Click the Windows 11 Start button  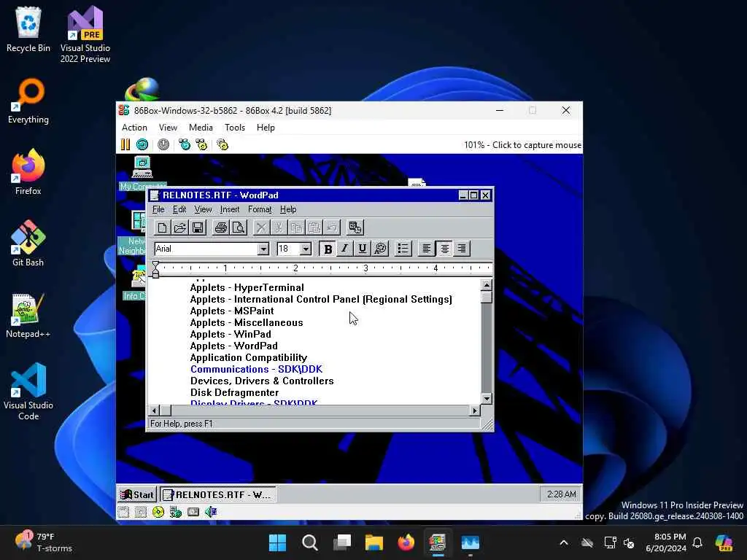[277, 542]
